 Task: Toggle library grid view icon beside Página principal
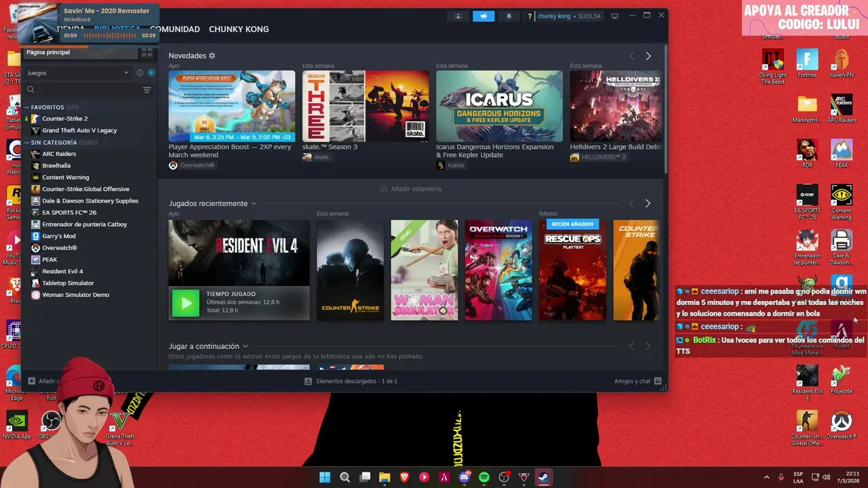(146, 52)
